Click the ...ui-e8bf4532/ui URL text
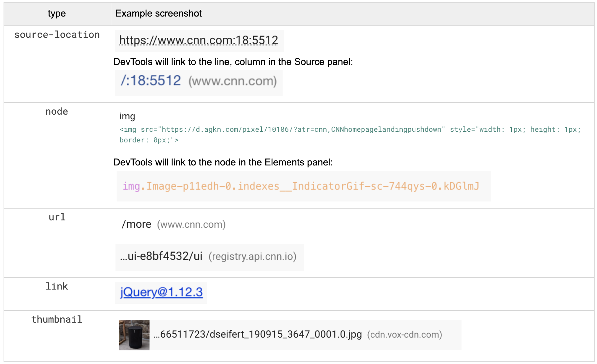This screenshot has height=364, width=597. coord(161,256)
